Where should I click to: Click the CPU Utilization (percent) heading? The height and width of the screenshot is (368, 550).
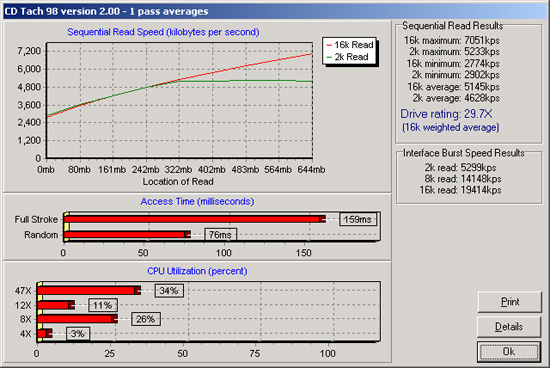pyautogui.click(x=197, y=271)
